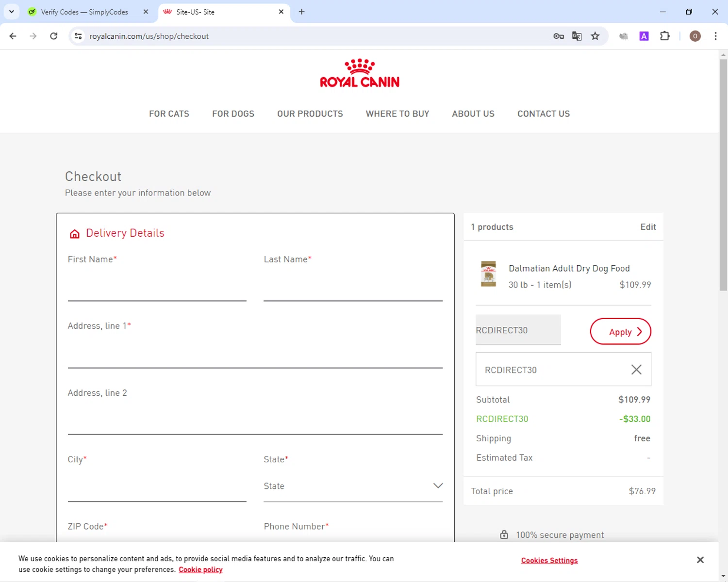The height and width of the screenshot is (582, 728).
Task: Click the purple A extension icon
Action: 644,36
